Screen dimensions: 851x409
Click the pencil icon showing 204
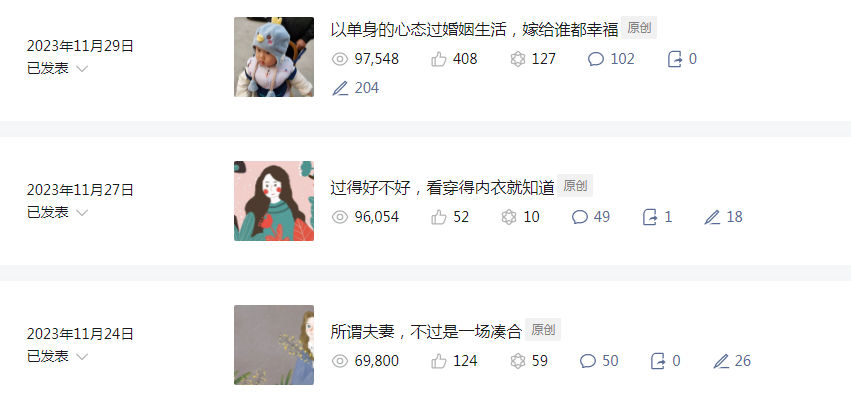pos(340,88)
